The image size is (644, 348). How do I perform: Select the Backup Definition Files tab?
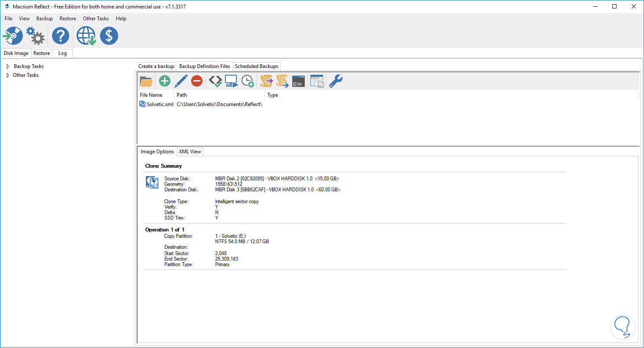coord(205,66)
